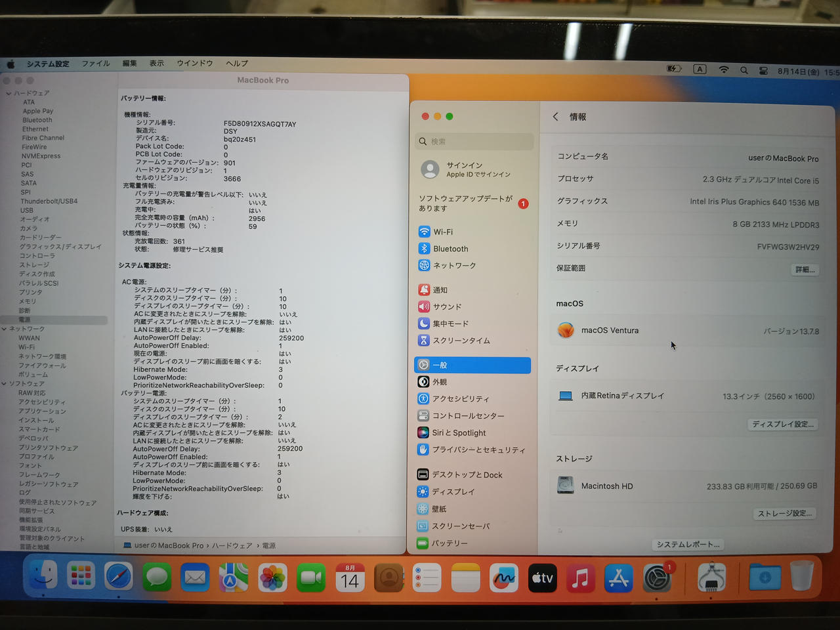The width and height of the screenshot is (840, 630).
Task: Open the ファイル menu
Action: pos(96,64)
